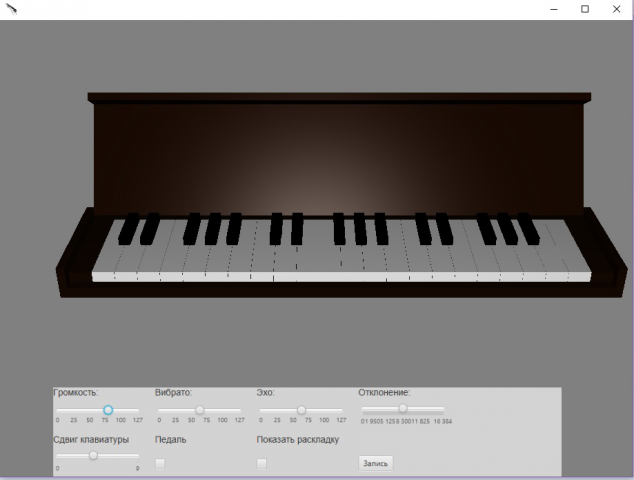Start recording with the Запись button

(x=376, y=463)
